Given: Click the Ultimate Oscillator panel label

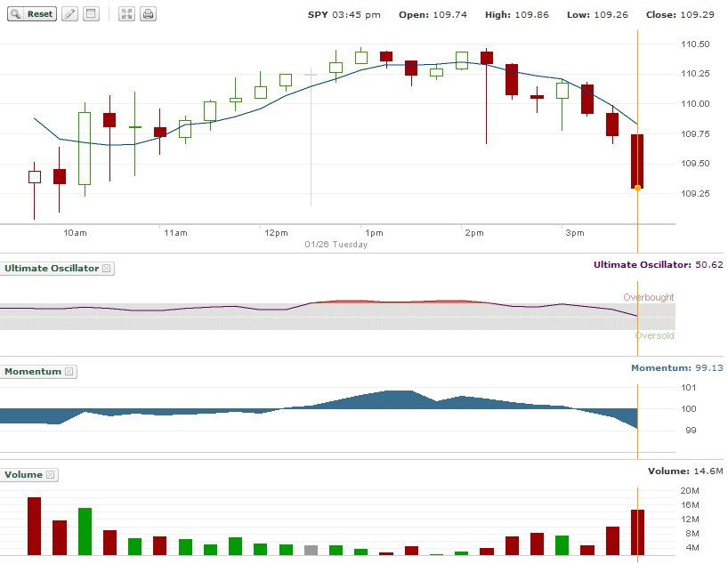Looking at the screenshot, I should pyautogui.click(x=52, y=269).
